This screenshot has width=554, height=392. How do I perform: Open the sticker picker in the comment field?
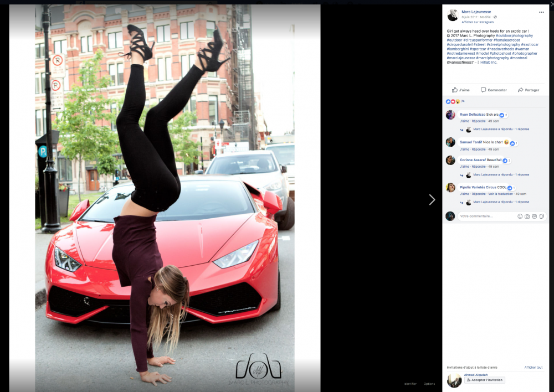[x=542, y=216]
